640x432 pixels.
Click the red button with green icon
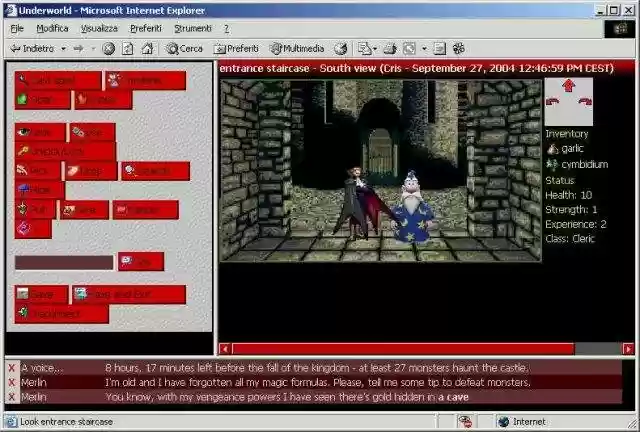pyautogui.click(x=42, y=99)
